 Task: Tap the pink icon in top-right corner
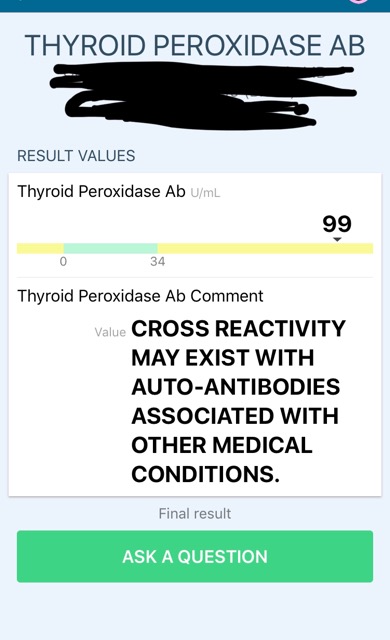tap(359, 1)
